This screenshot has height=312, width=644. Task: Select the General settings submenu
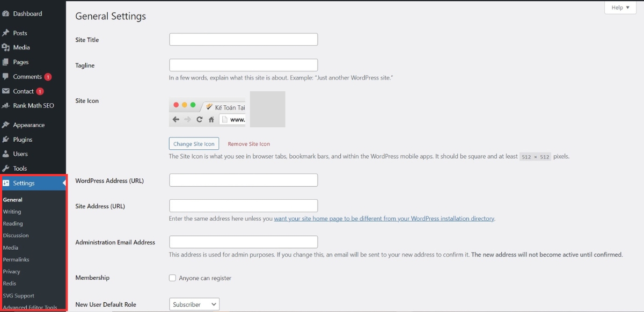pyautogui.click(x=13, y=200)
